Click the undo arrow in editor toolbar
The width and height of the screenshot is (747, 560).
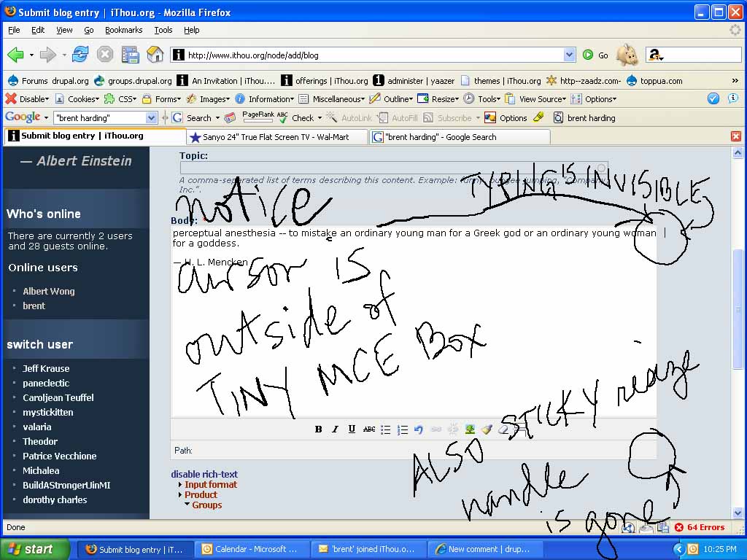tap(419, 429)
